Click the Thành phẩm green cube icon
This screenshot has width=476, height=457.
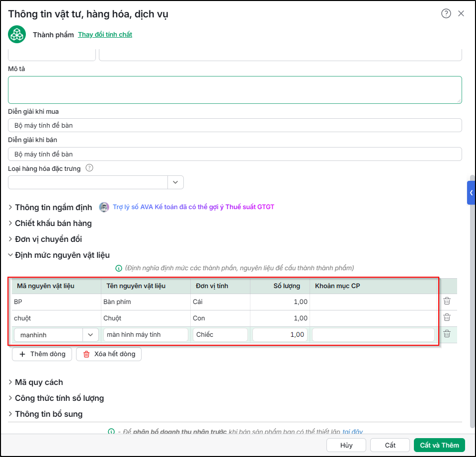(17, 34)
